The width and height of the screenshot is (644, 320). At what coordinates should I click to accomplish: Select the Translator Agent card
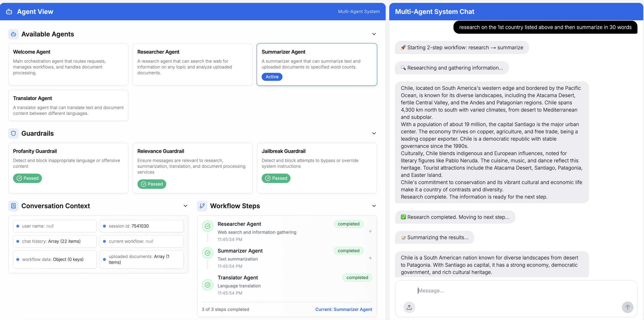68,105
